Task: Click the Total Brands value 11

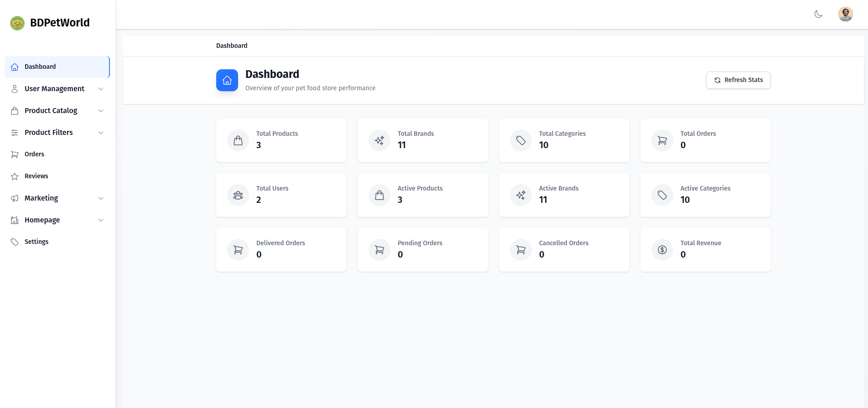Action: click(x=402, y=145)
